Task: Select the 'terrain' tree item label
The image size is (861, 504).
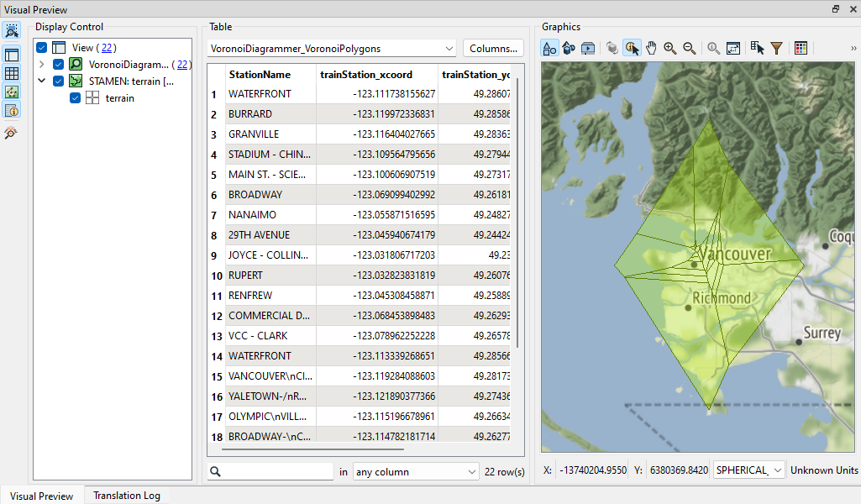Action: click(120, 98)
